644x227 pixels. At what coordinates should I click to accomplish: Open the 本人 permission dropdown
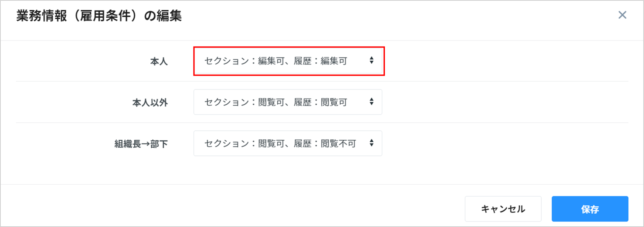pos(288,61)
